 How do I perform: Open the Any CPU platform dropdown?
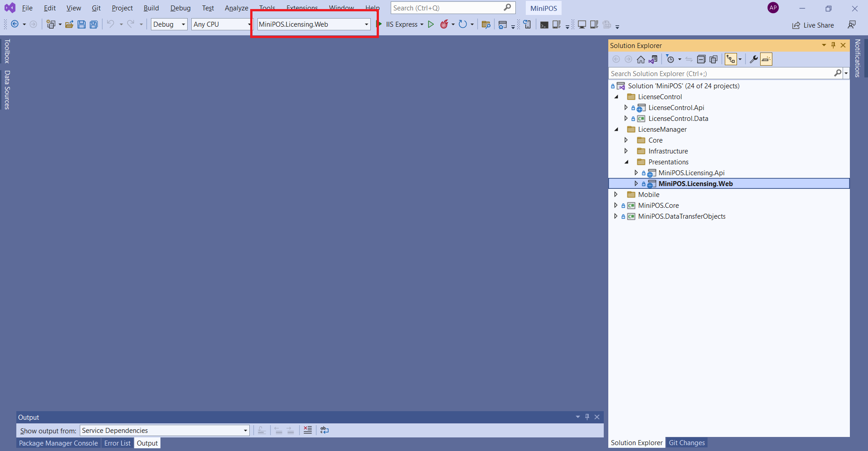pyautogui.click(x=221, y=24)
